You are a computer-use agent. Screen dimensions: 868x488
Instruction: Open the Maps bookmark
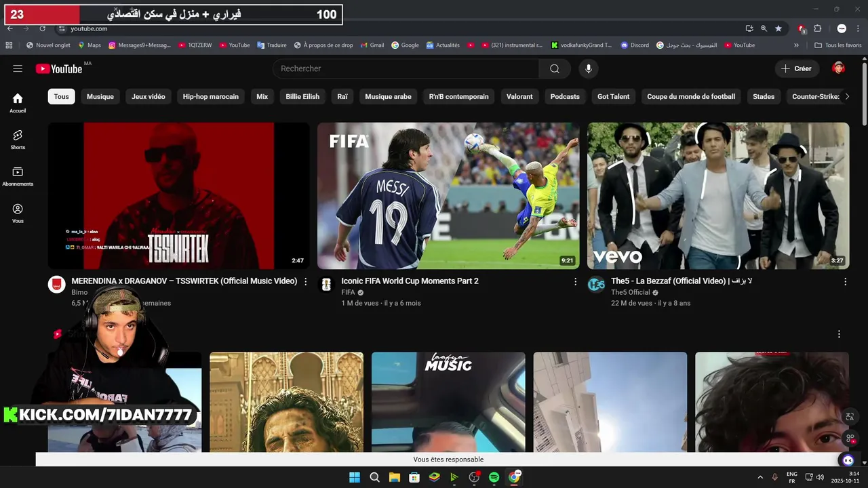(90, 45)
